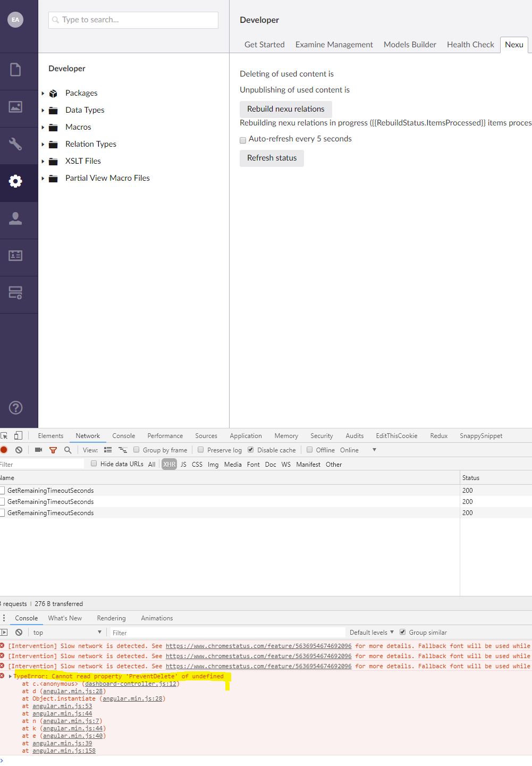
Task: Click the console Filter input field
Action: [229, 633]
